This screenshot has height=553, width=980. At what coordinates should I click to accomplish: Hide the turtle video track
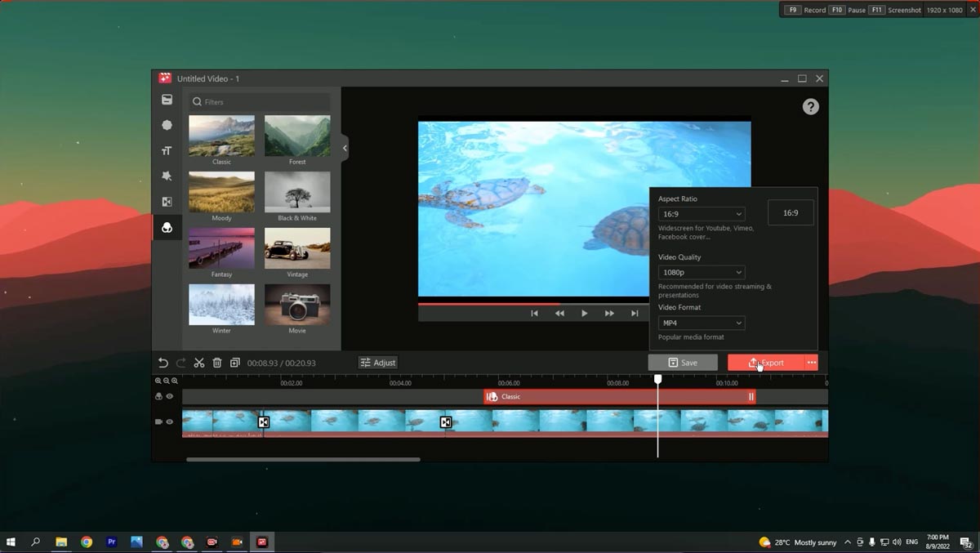point(170,421)
